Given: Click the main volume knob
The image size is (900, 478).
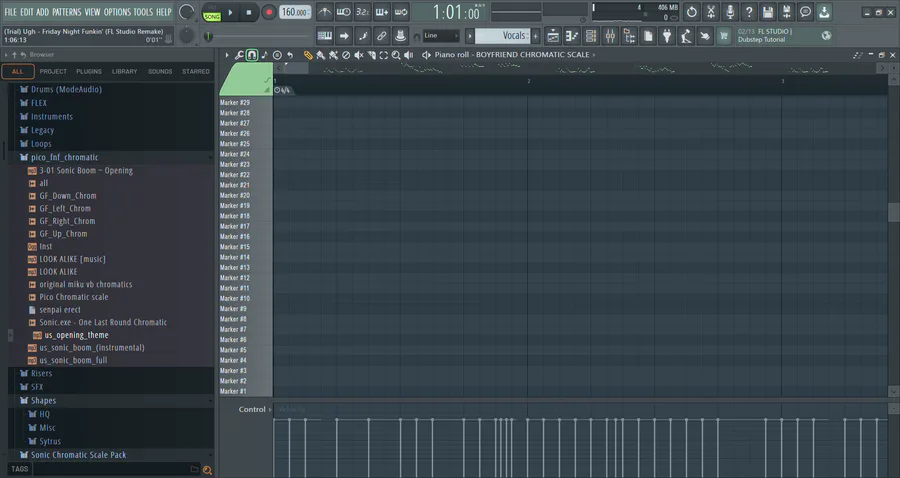Looking at the screenshot, I should pyautogui.click(x=186, y=12).
